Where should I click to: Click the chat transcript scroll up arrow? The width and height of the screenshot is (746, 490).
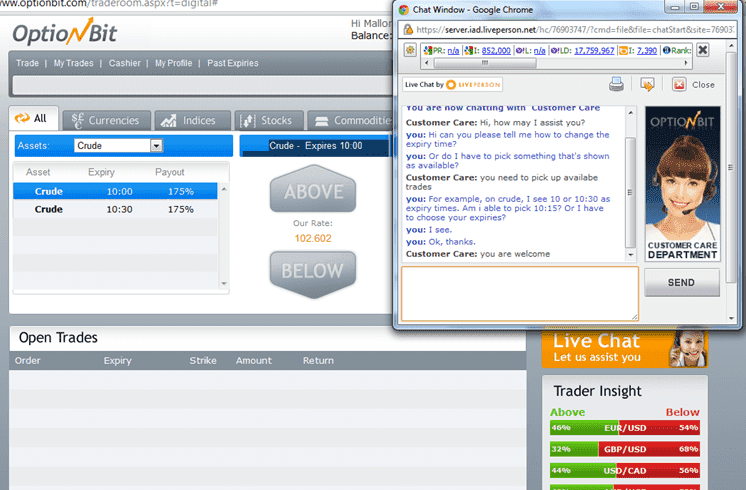(631, 113)
